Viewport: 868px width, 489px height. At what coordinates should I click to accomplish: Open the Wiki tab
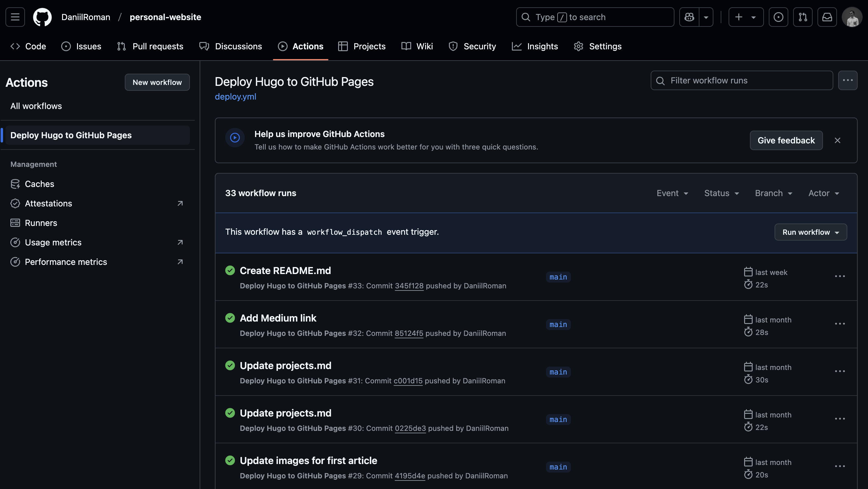(417, 46)
